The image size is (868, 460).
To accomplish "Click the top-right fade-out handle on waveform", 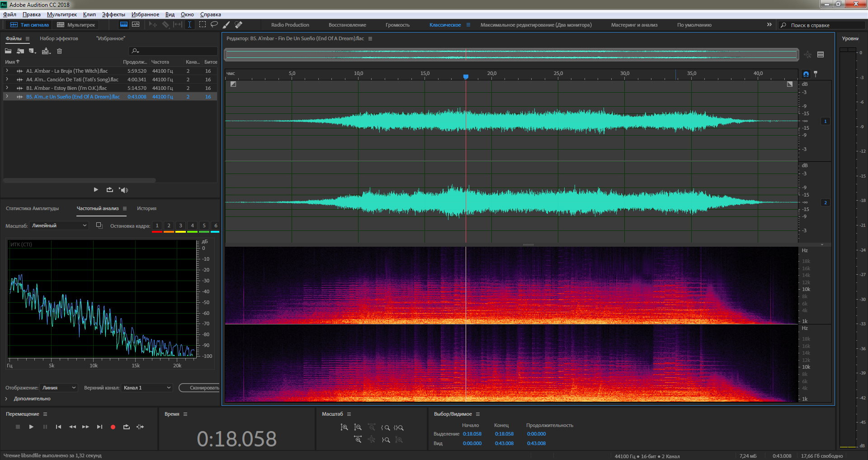I will (790, 84).
